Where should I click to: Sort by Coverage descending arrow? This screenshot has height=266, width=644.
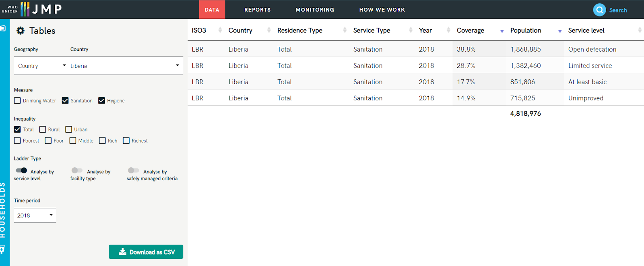pyautogui.click(x=502, y=31)
